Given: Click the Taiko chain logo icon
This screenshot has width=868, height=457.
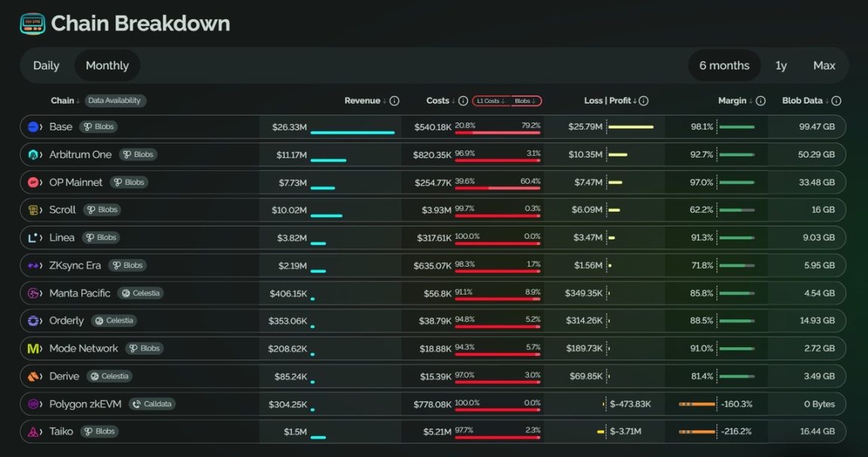Looking at the screenshot, I should point(34,432).
